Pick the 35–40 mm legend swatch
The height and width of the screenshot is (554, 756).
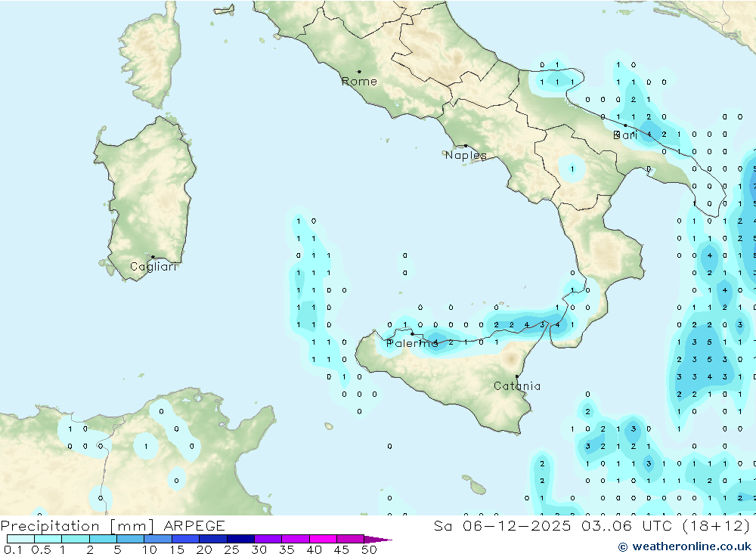coord(296,539)
